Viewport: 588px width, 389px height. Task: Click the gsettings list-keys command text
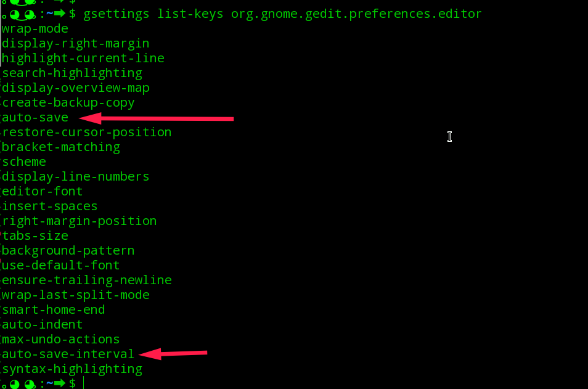click(x=282, y=14)
